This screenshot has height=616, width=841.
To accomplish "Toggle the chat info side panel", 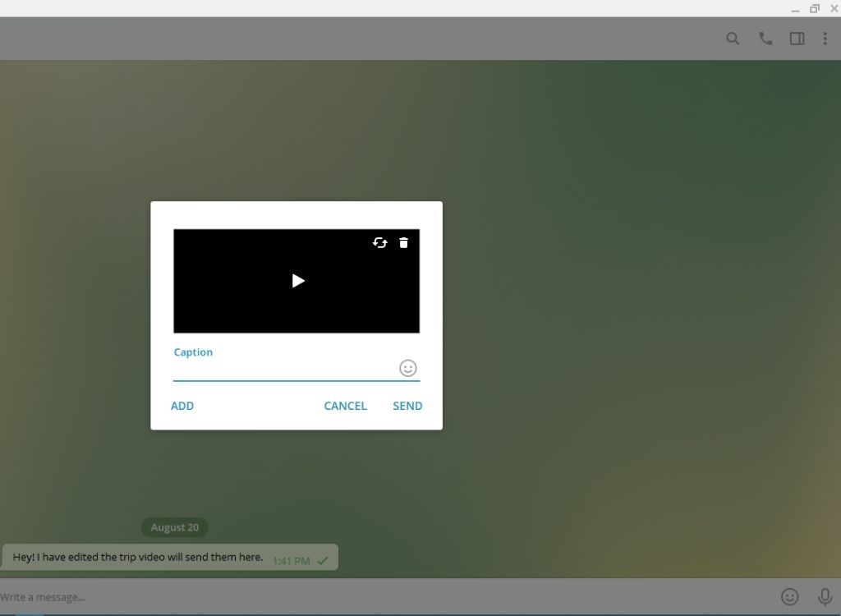I will (x=796, y=38).
